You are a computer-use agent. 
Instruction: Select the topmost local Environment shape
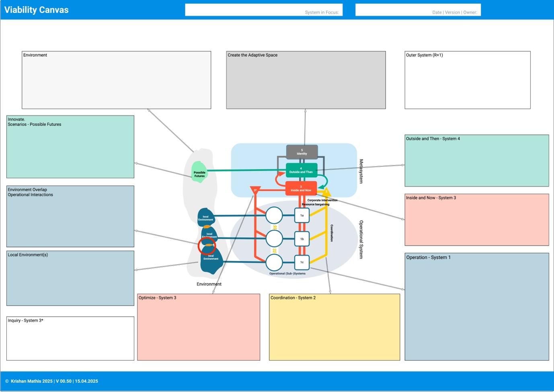[x=205, y=217]
